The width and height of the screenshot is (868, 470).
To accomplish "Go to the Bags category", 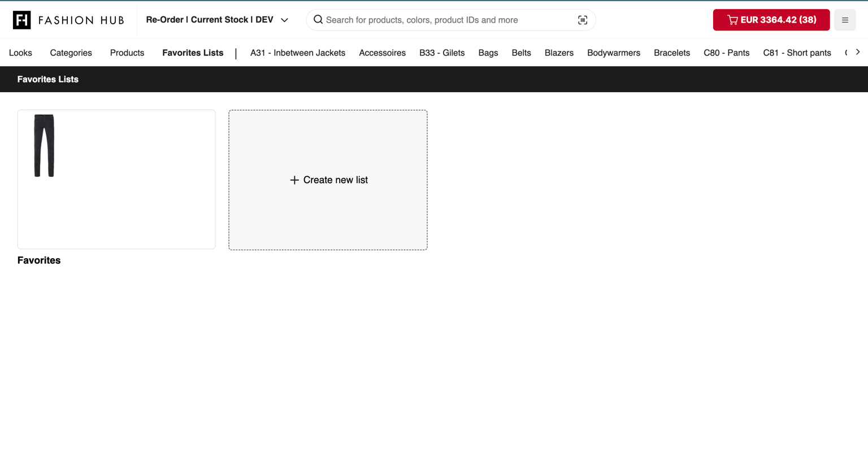I will pyautogui.click(x=488, y=53).
